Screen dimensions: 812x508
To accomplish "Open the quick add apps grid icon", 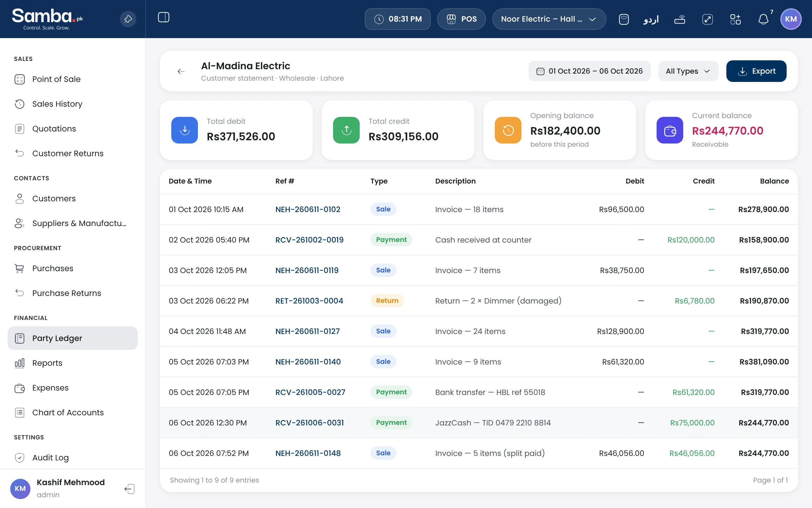I will point(735,19).
